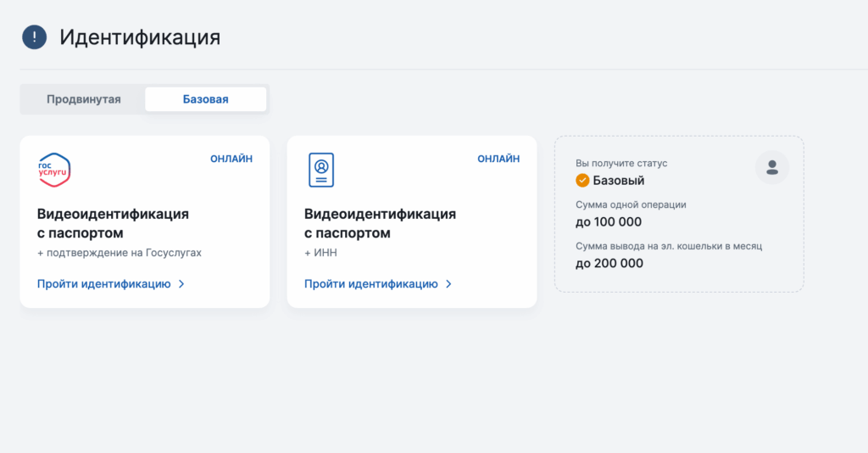The height and width of the screenshot is (453, 868).
Task: Click the 'до 200 000' value
Action: coord(609,264)
